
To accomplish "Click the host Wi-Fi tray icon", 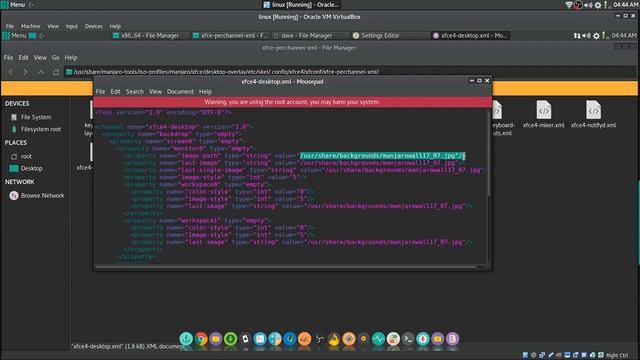I will click(569, 5).
